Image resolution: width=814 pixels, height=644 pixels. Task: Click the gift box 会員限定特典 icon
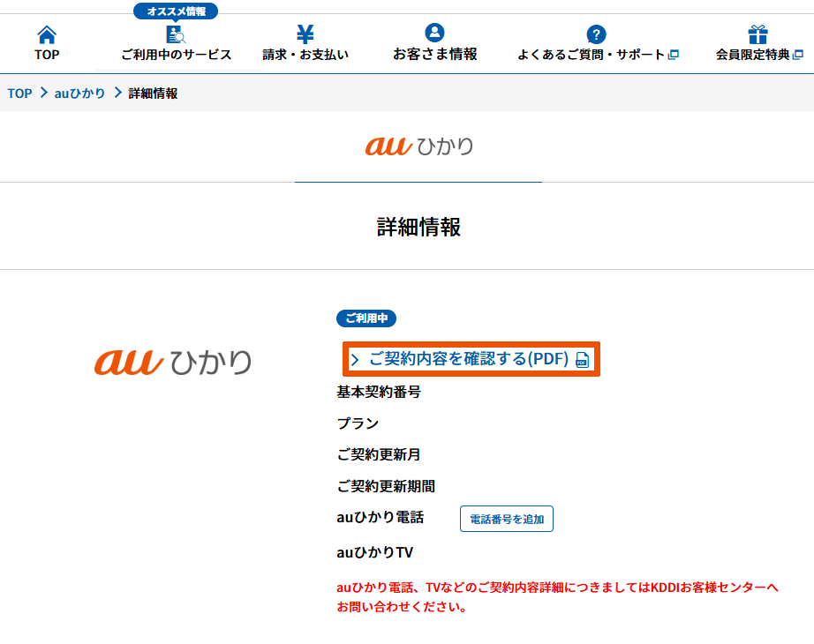coord(757,34)
